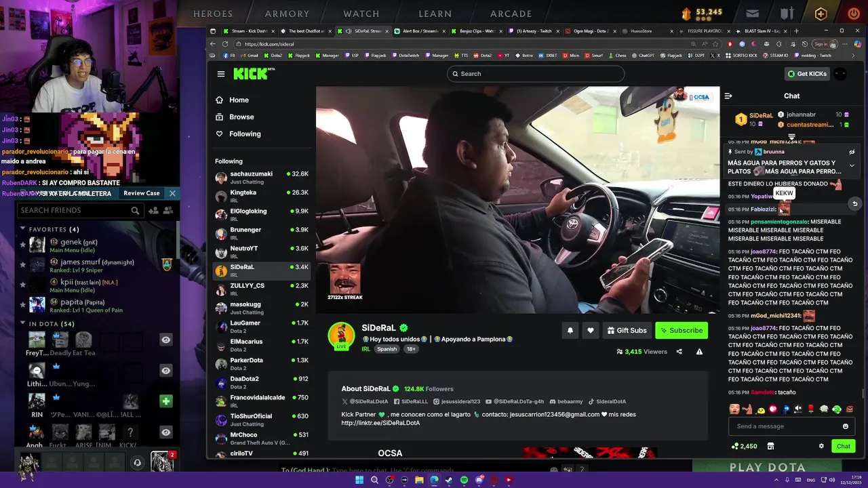Open Dota Armory tab
This screenshot has width=868, height=488.
point(287,14)
